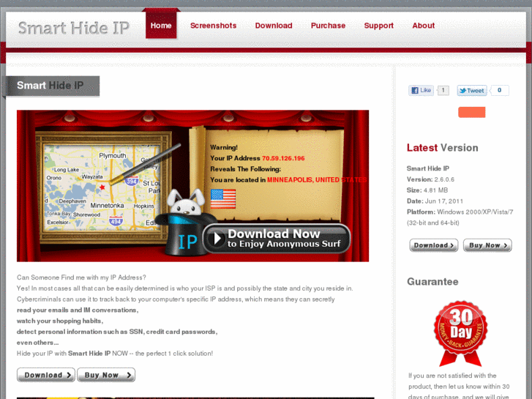
Task: Click the interstate 494 shield on map
Action: point(116,220)
